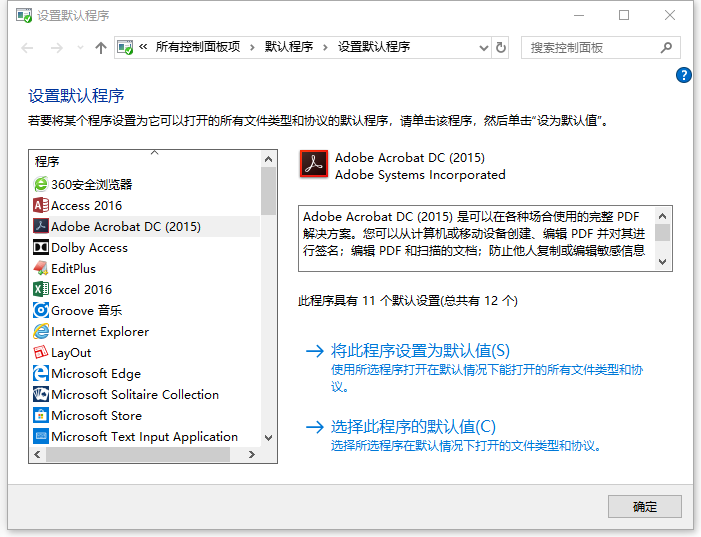Click the Excel 2016 program icon
701x537 pixels.
pyautogui.click(x=41, y=289)
